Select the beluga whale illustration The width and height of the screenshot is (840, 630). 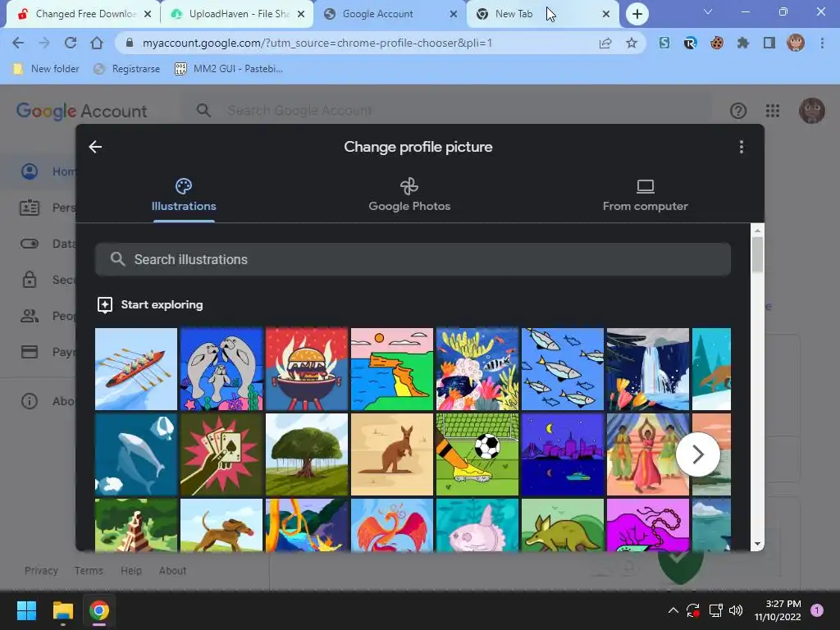click(136, 454)
